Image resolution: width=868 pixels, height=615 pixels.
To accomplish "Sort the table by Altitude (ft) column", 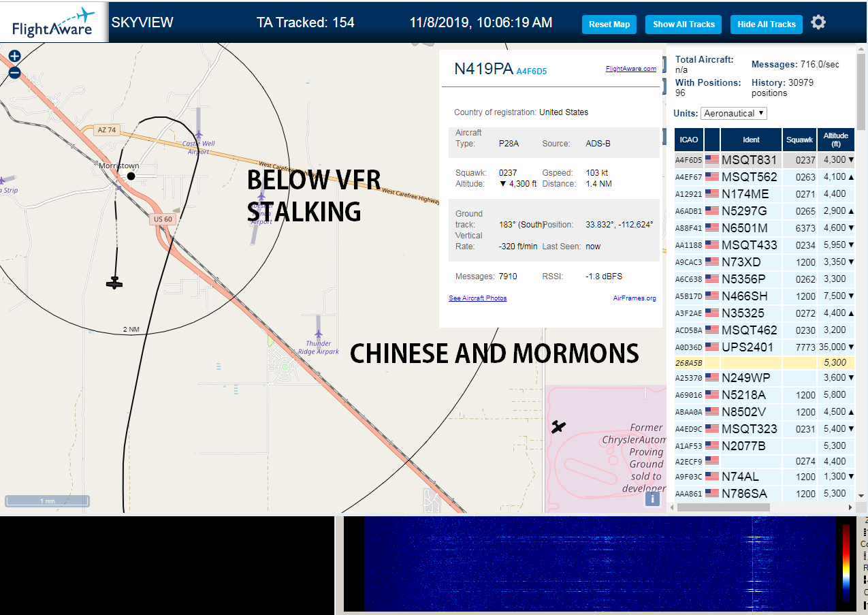I will point(836,140).
